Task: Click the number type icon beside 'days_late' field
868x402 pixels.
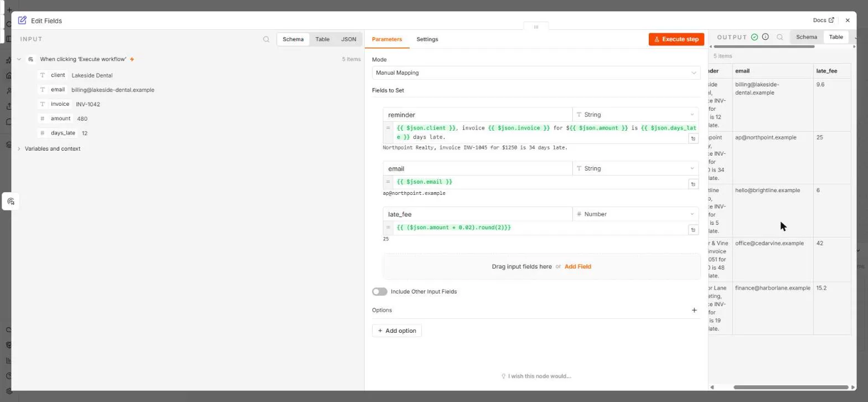Action: coord(43,133)
